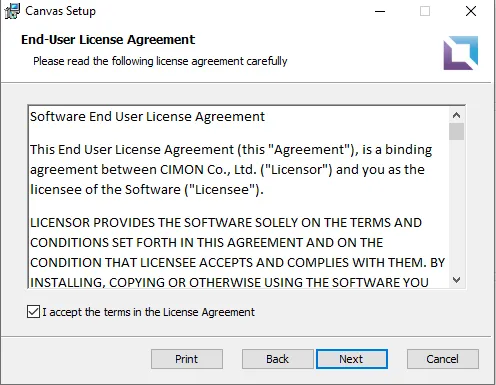The image size is (496, 385).
Task: Close the Canvas Setup dialog
Action: tap(471, 11)
